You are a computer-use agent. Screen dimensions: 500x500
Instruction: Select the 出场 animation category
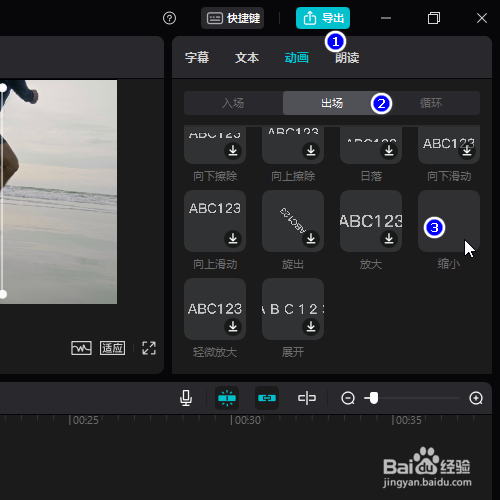pyautogui.click(x=332, y=103)
